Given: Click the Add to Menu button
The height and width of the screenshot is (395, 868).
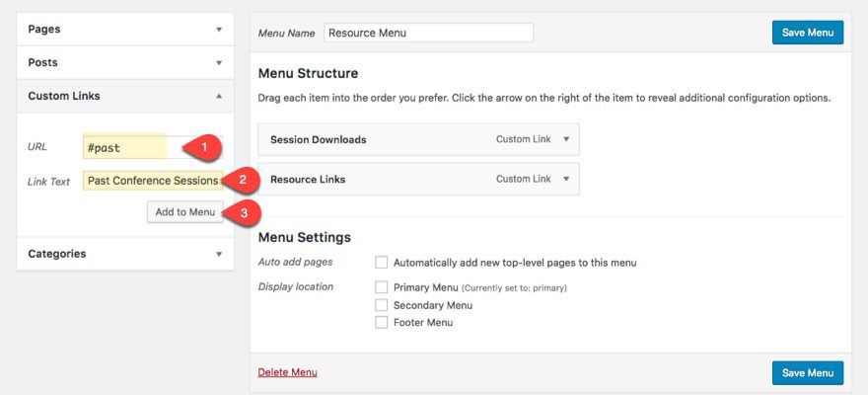Looking at the screenshot, I should click(184, 212).
